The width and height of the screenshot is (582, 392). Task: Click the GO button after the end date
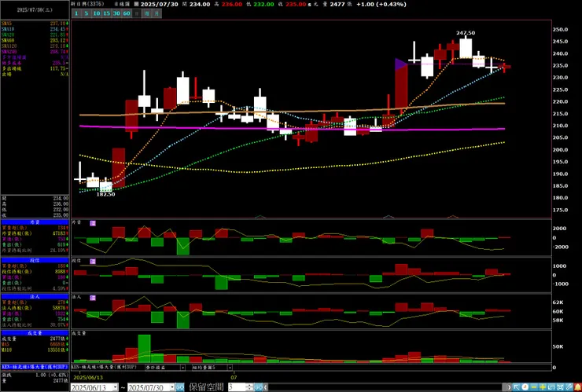coord(179,387)
